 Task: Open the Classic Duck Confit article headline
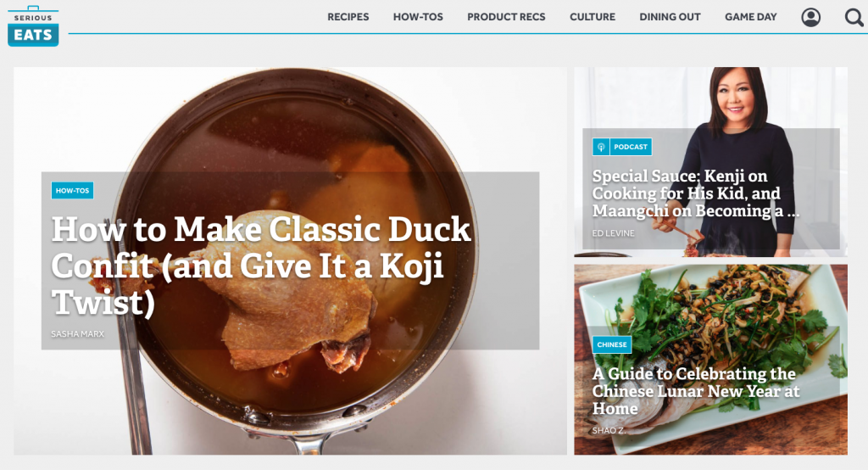pyautogui.click(x=261, y=266)
